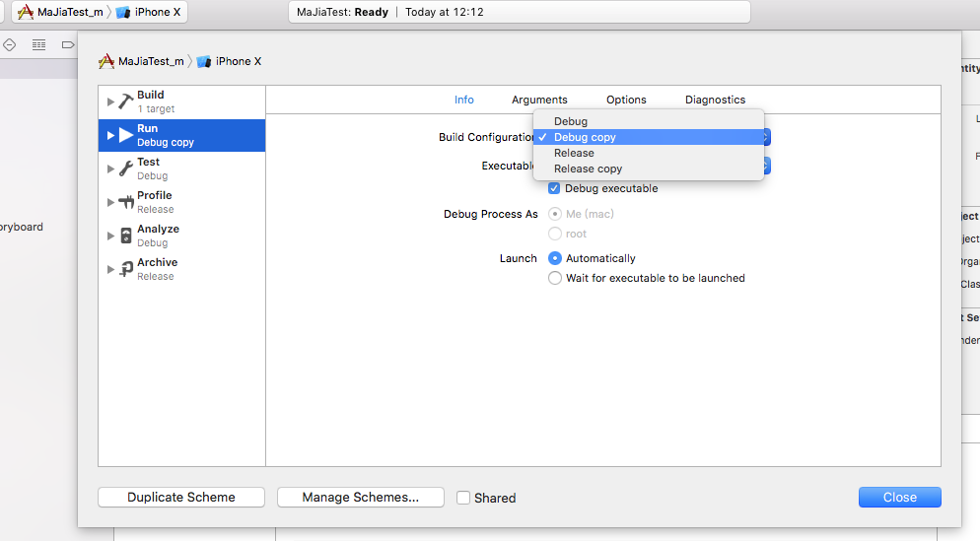Click the Archive icon in sidebar
Viewport: 980px width, 541px height.
[126, 269]
